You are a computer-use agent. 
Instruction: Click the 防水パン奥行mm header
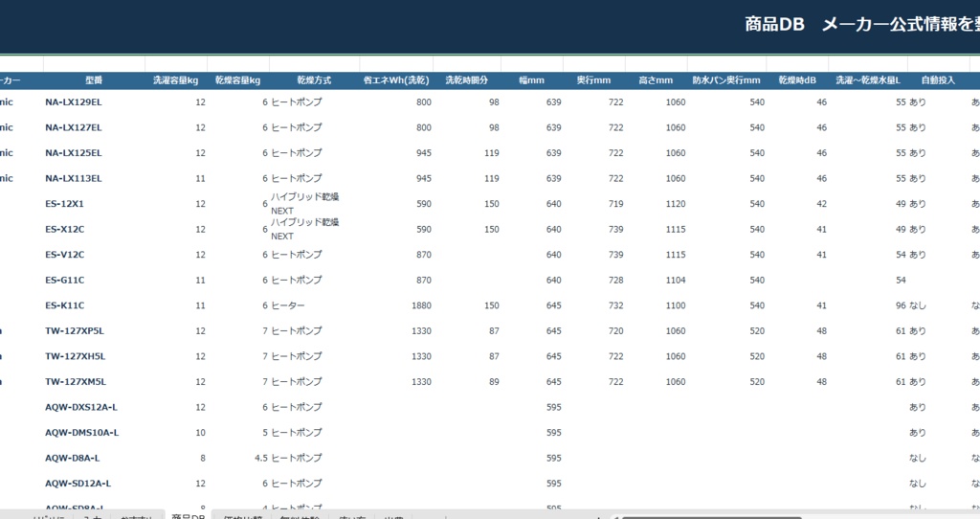coord(726,80)
